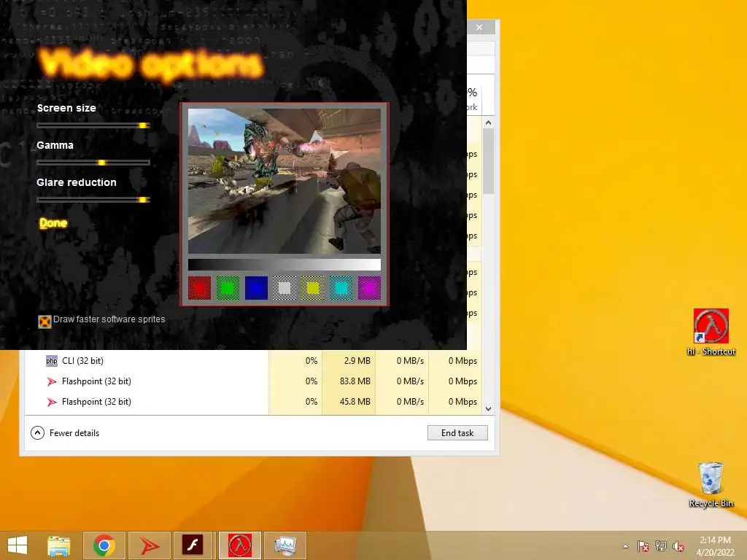
Task: Open File Explorer from the taskbar
Action: (x=58, y=545)
